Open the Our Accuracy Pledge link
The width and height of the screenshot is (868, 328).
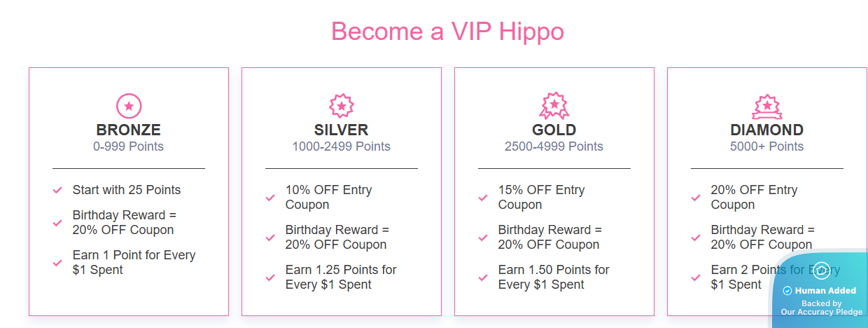point(822,312)
